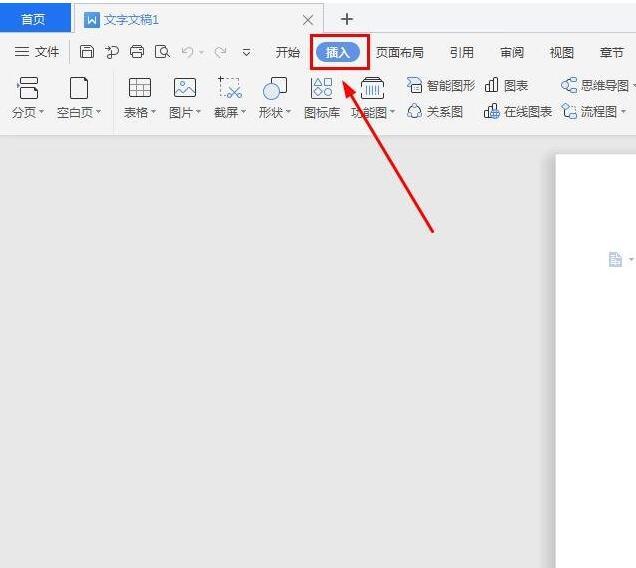Image resolution: width=636 pixels, height=568 pixels.
Task: Expand the 表格 dropdown arrow
Action: coord(153,112)
